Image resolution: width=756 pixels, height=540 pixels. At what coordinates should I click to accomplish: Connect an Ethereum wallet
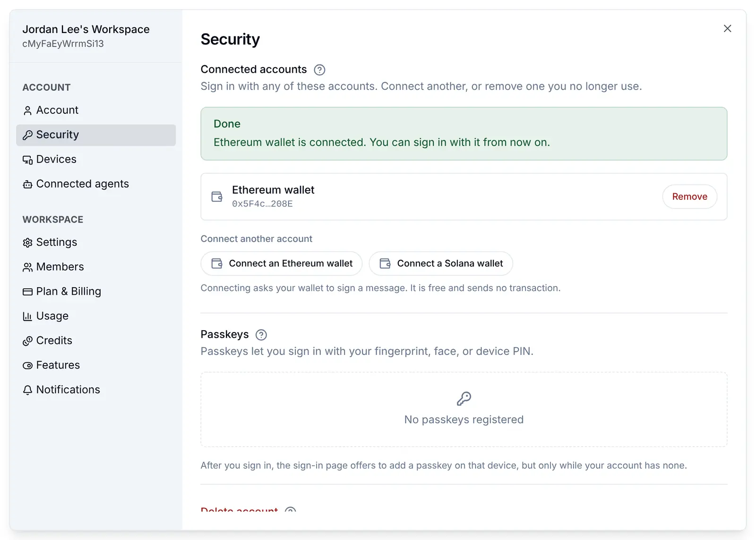pyautogui.click(x=282, y=264)
